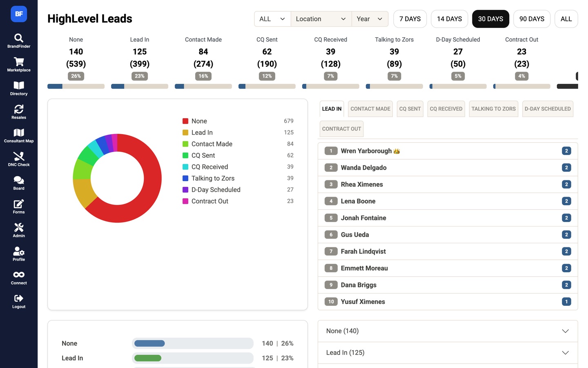Open the Admin tools icon
This screenshot has height=368, width=588.
click(19, 227)
